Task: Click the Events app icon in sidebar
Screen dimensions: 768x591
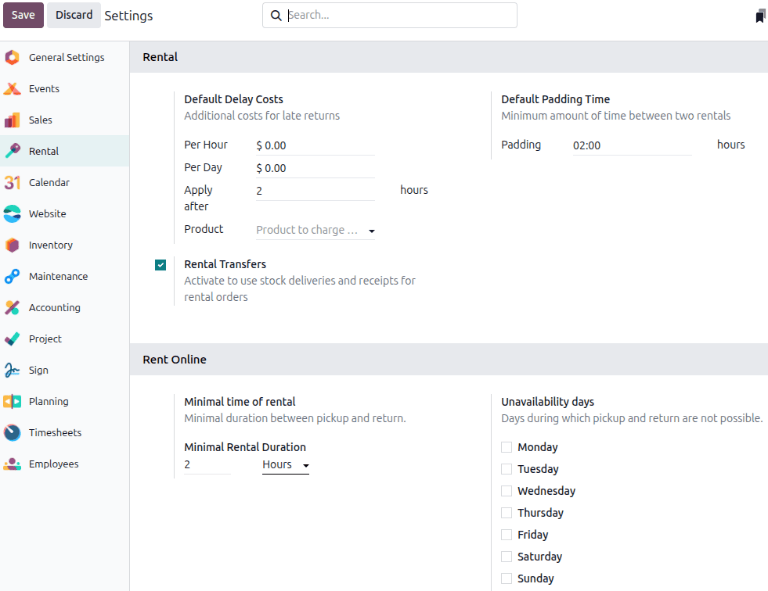Action: point(12,89)
